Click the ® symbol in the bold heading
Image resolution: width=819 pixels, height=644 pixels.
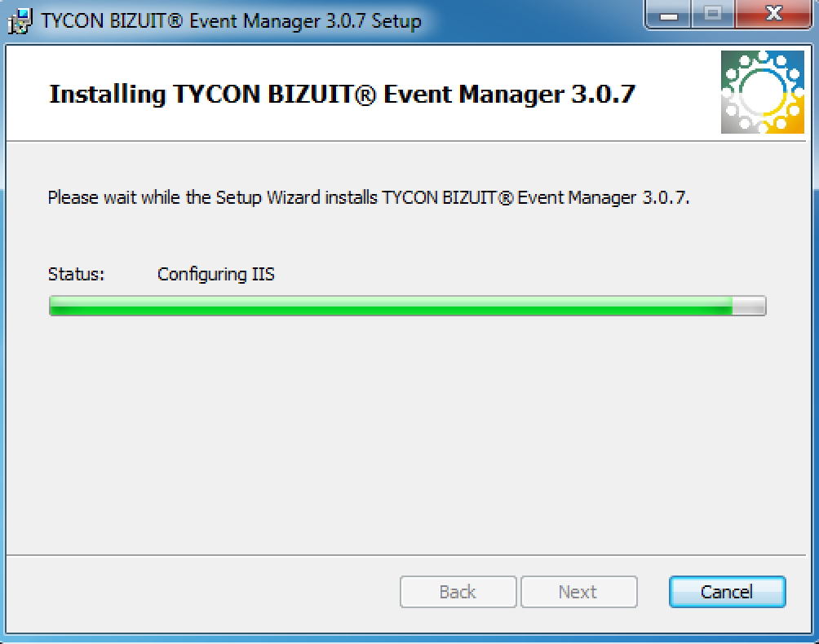(x=366, y=95)
